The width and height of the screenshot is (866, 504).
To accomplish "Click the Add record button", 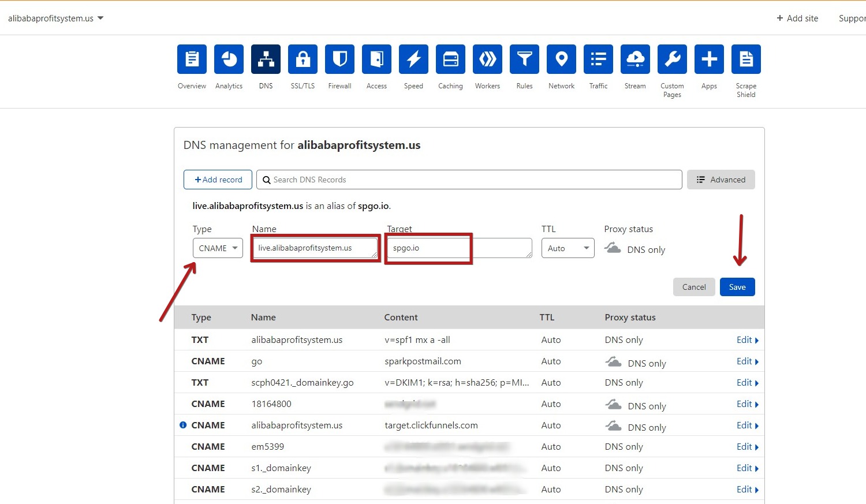I will click(x=218, y=180).
